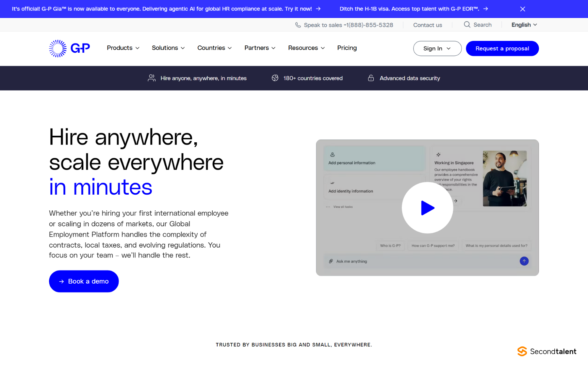Click the arrow after G-P EOR announcement
The image size is (588, 368).
point(486,9)
